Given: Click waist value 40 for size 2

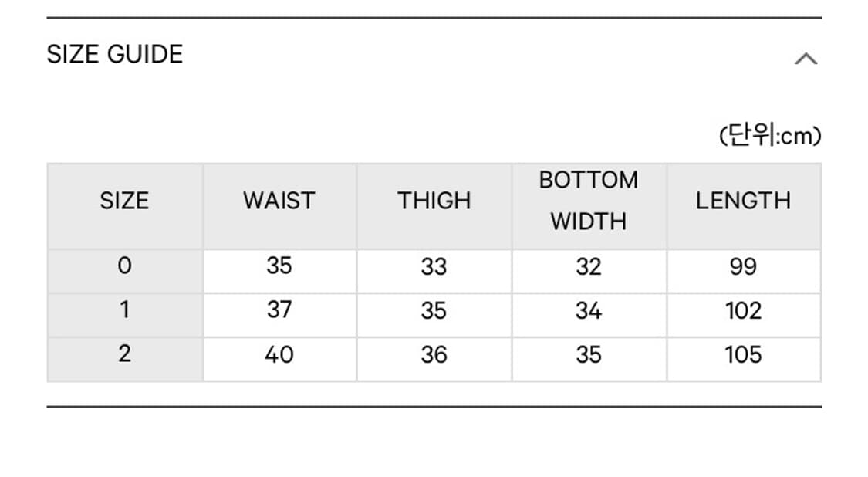Looking at the screenshot, I should (x=279, y=354).
